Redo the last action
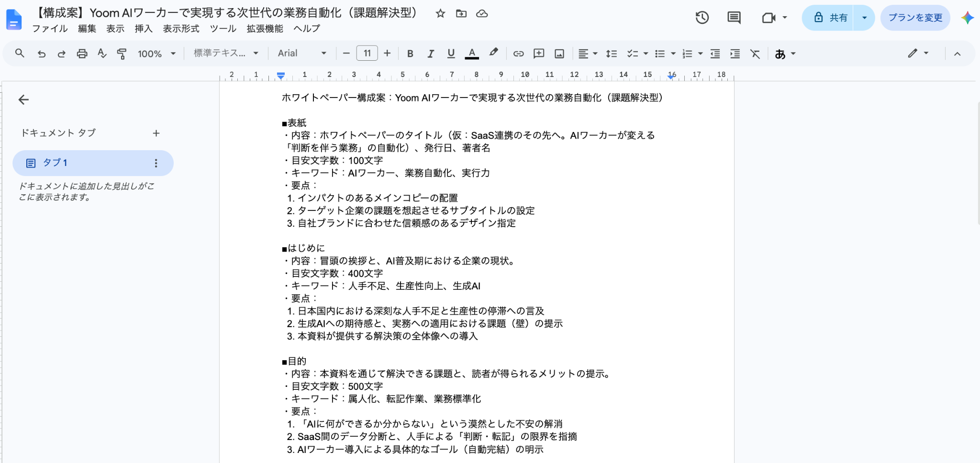The height and width of the screenshot is (463, 980). point(61,54)
